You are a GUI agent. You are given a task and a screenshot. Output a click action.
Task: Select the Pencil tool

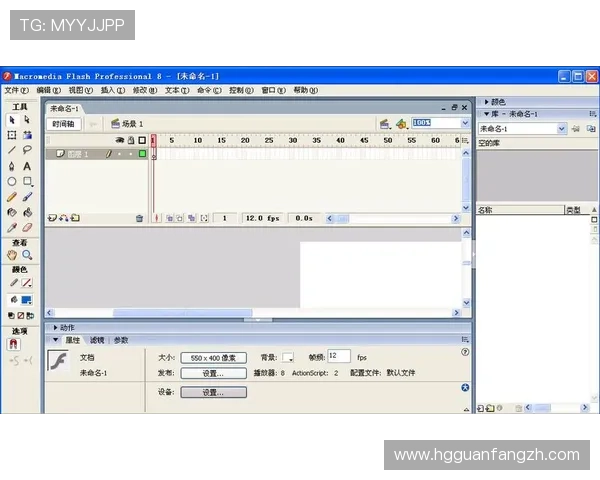pyautogui.click(x=12, y=197)
